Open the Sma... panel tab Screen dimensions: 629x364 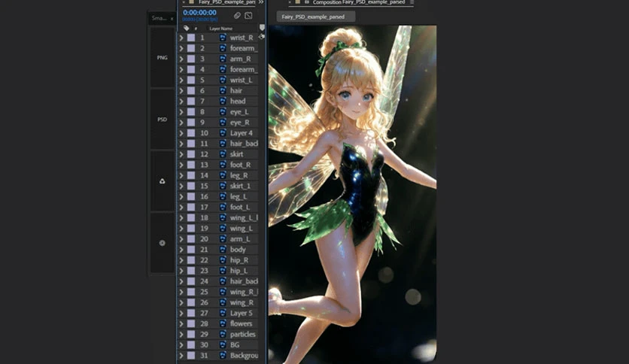pos(159,18)
